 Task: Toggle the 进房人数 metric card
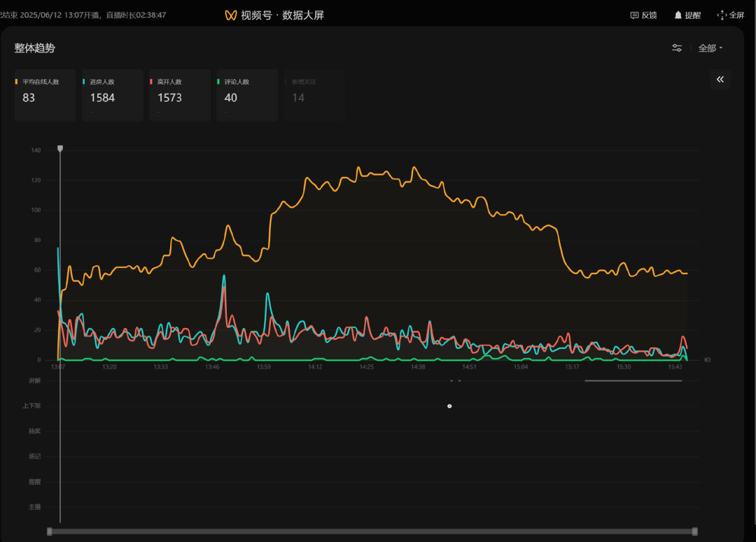[x=112, y=95]
